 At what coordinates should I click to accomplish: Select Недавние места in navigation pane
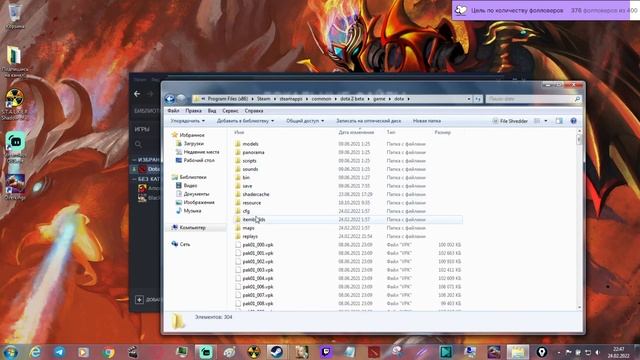(197, 152)
